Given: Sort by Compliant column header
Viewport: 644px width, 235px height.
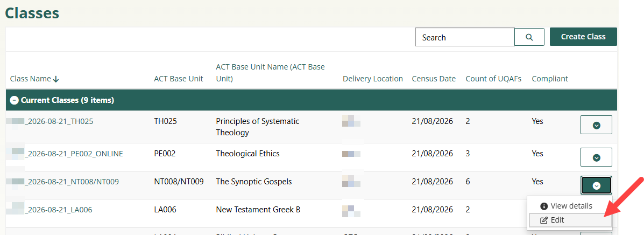Looking at the screenshot, I should (x=550, y=79).
